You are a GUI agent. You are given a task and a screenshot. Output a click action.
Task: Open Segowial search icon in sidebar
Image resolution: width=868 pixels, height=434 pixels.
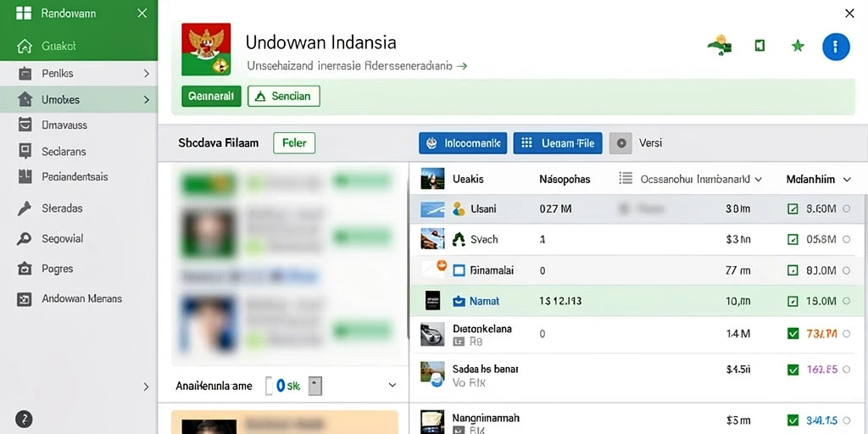click(x=25, y=238)
